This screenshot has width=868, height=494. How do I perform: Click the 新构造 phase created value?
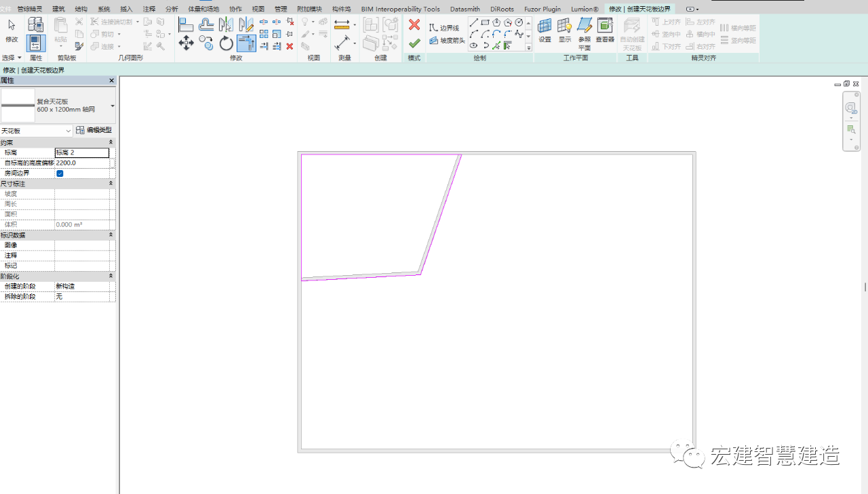click(x=81, y=287)
